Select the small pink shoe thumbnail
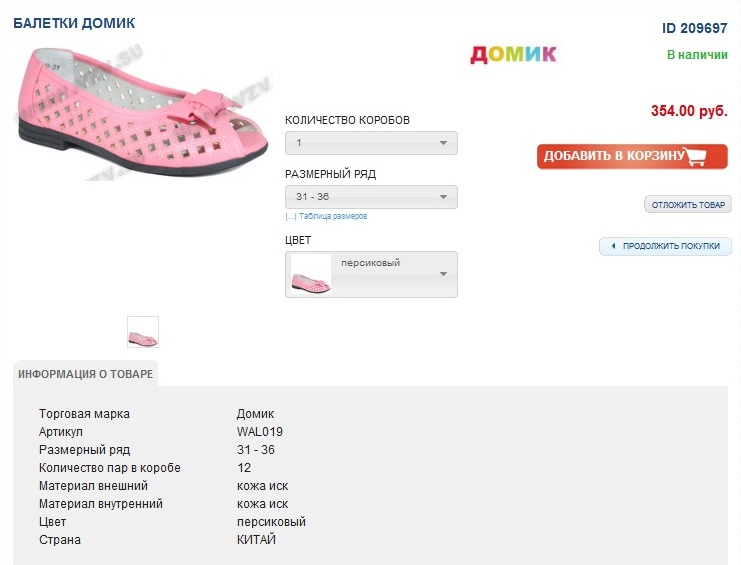This screenshot has width=741, height=565. [x=143, y=332]
